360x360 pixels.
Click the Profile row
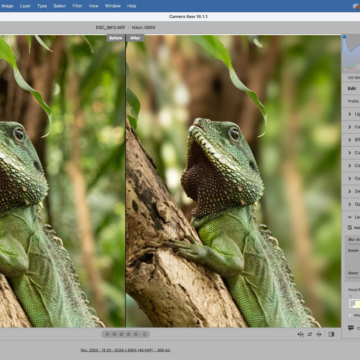351,101
